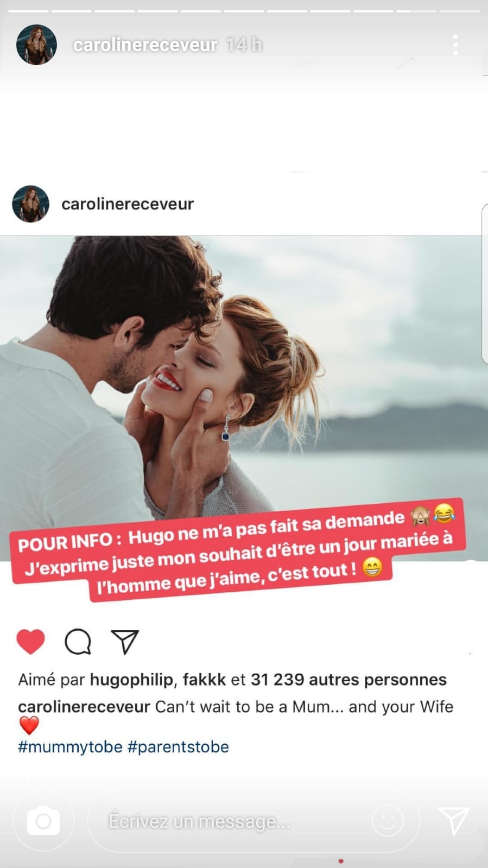Open the hugophilip profile from likes
Image resolution: width=488 pixels, height=868 pixels.
132,680
